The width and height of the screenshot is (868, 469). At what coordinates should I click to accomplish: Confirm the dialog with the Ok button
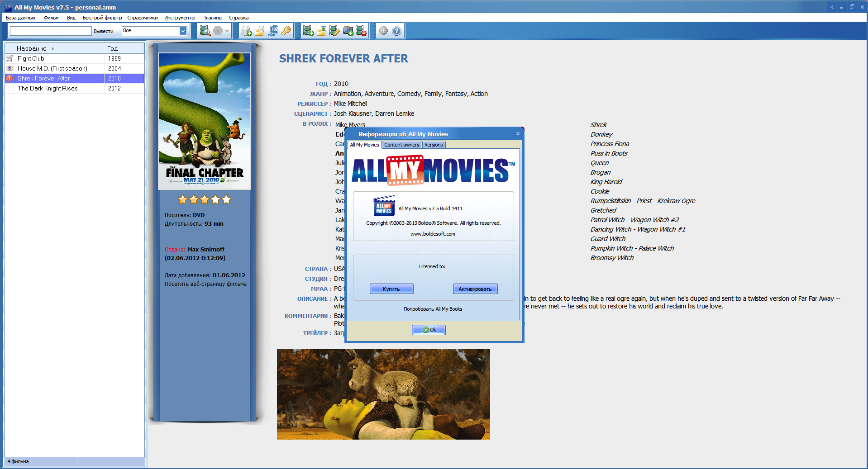tap(429, 330)
